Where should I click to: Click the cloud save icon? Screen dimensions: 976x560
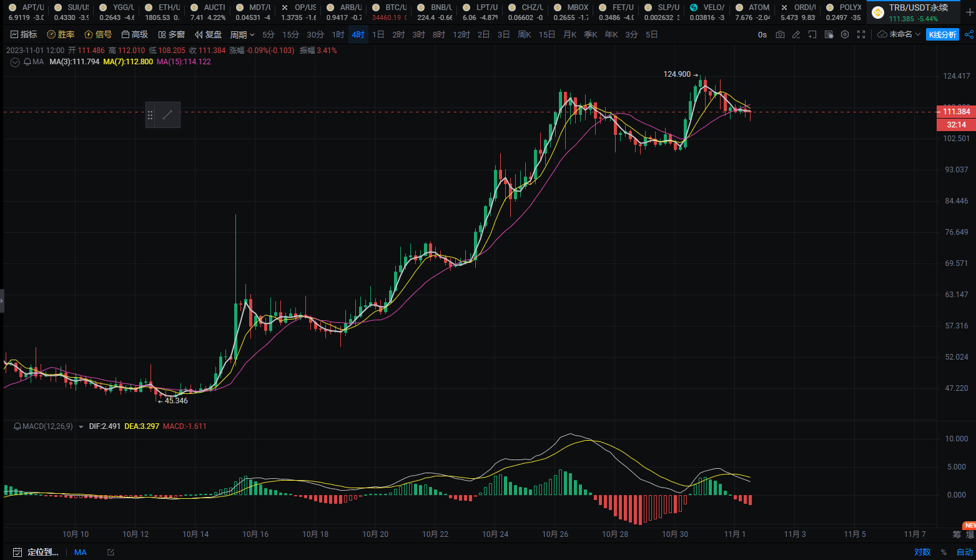[x=882, y=34]
